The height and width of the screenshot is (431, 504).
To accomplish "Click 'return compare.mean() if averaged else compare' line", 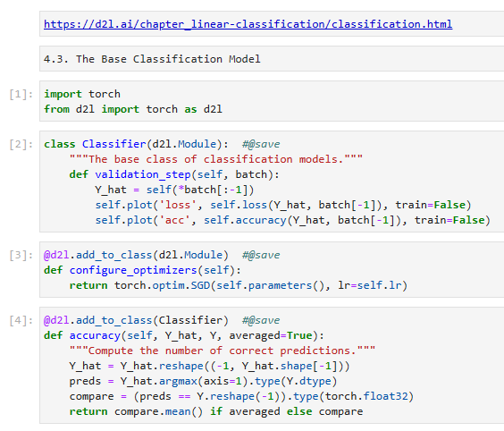I will tap(216, 411).
